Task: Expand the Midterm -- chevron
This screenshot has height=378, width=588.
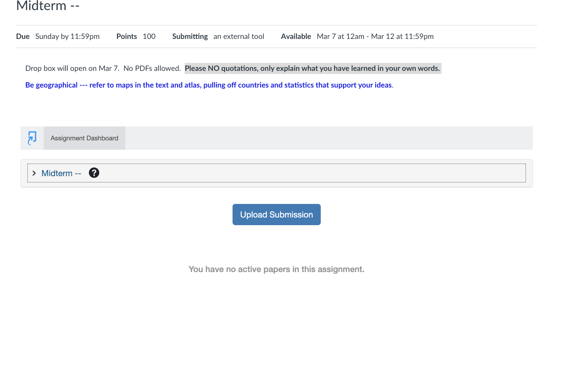Action: [x=34, y=173]
